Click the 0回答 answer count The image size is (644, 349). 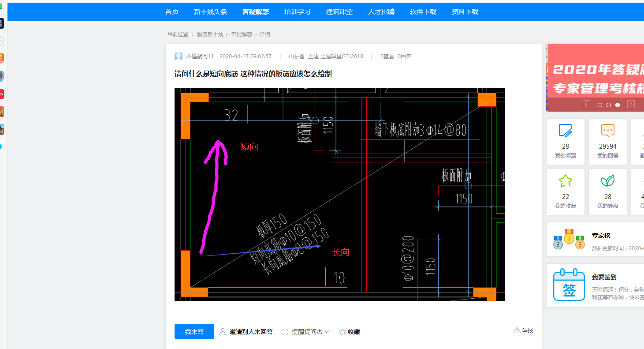(404, 56)
